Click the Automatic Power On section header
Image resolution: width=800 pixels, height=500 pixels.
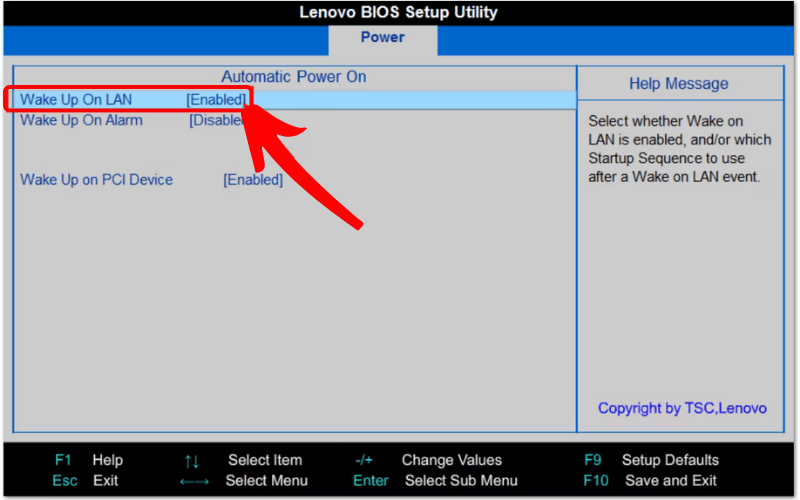click(x=293, y=77)
